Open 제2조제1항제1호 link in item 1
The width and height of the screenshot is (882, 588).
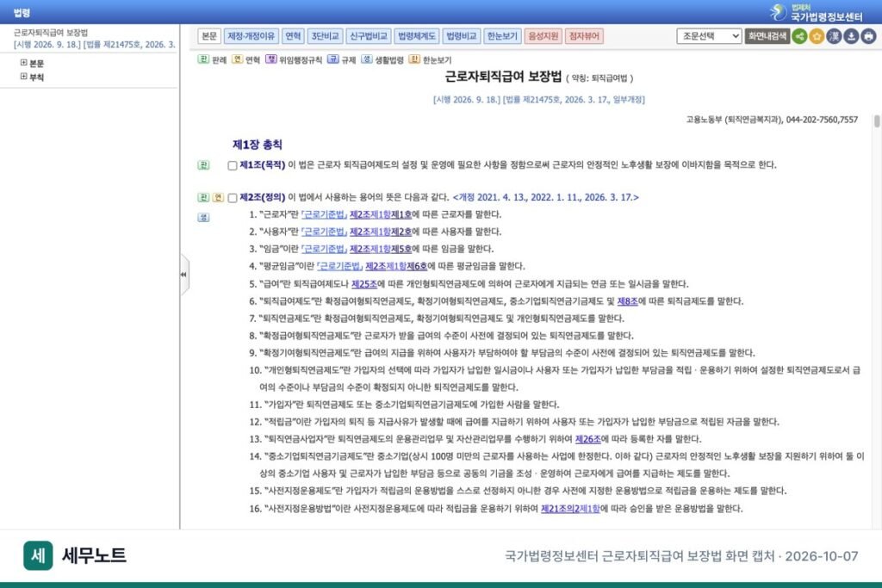point(381,214)
